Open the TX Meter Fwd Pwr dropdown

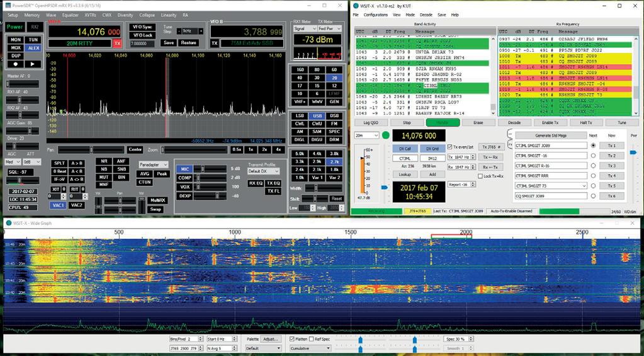point(330,29)
